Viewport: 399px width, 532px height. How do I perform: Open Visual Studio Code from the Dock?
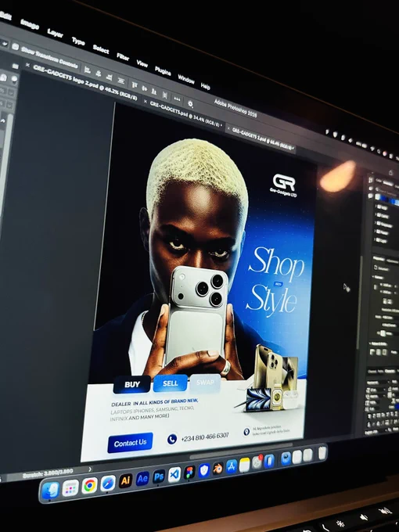[174, 474]
